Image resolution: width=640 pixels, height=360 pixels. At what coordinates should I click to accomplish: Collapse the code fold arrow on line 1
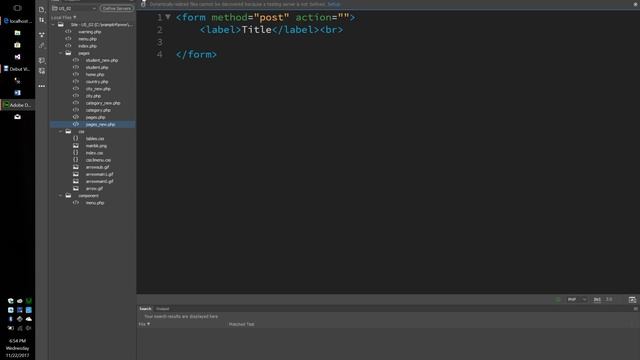click(168, 17)
